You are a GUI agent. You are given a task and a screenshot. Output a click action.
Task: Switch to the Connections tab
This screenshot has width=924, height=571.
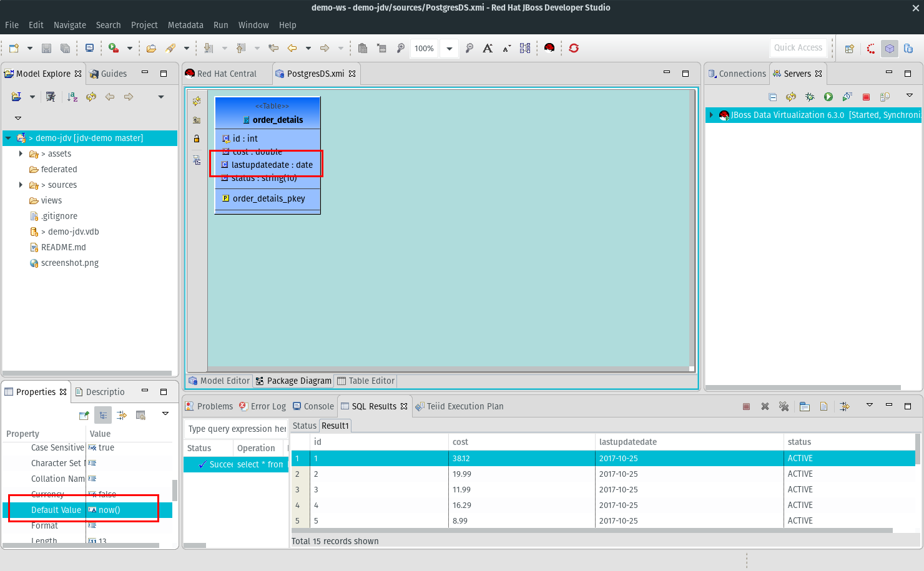(x=737, y=74)
